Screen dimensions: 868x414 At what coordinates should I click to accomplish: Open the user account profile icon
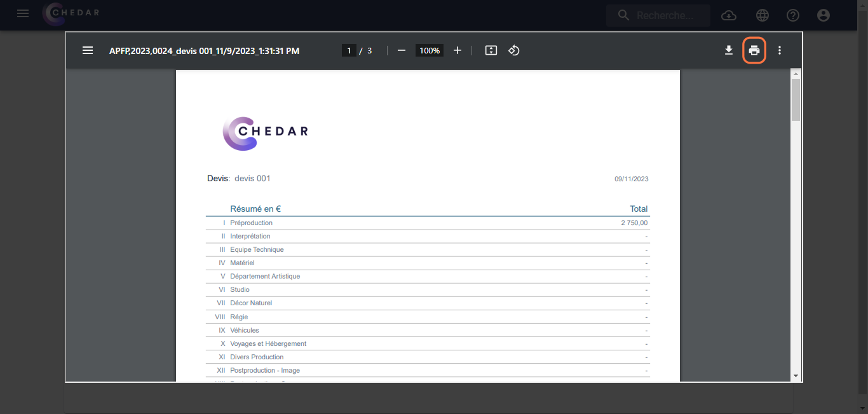[824, 15]
